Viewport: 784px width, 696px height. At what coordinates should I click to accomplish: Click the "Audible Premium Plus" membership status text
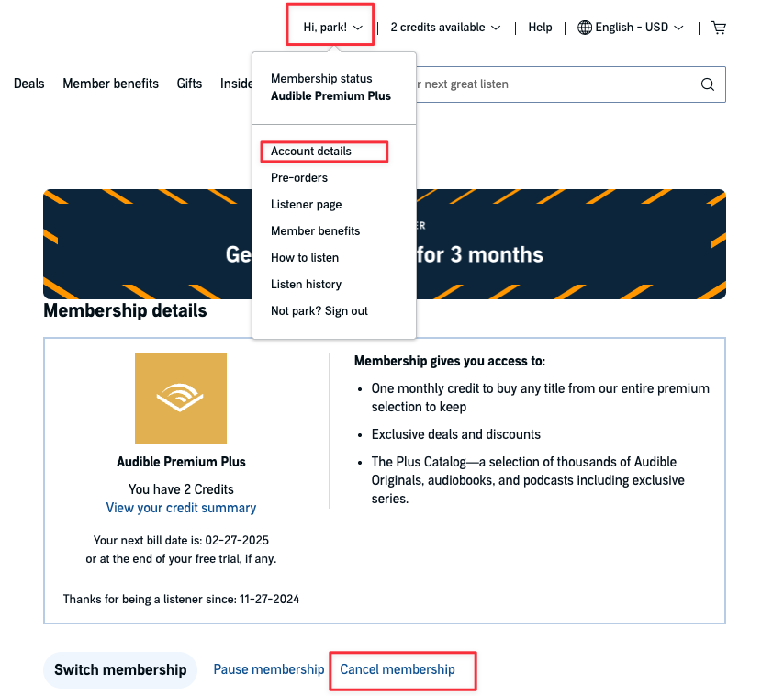[x=330, y=96]
